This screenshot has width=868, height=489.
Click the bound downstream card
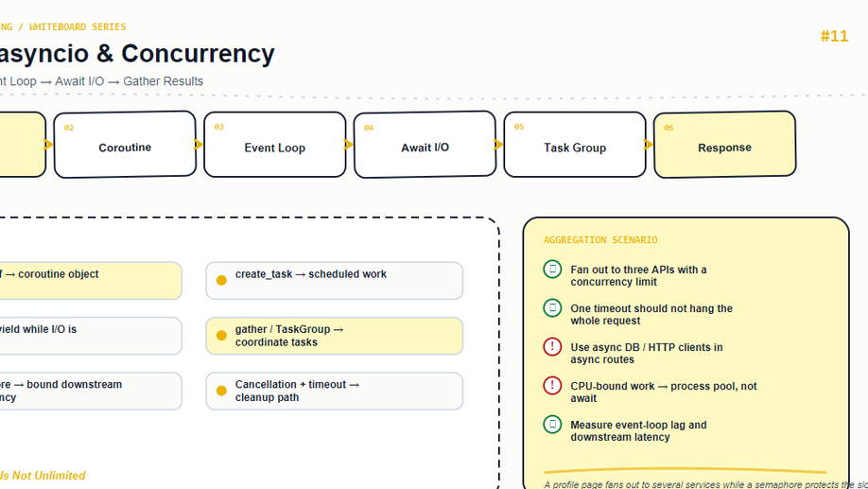click(x=91, y=391)
